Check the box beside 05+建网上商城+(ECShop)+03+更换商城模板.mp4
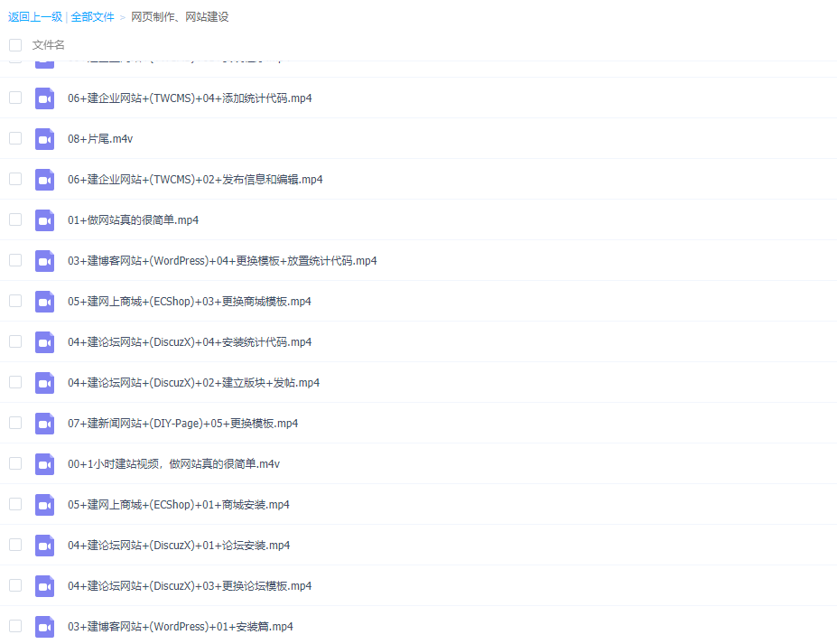 [14, 301]
